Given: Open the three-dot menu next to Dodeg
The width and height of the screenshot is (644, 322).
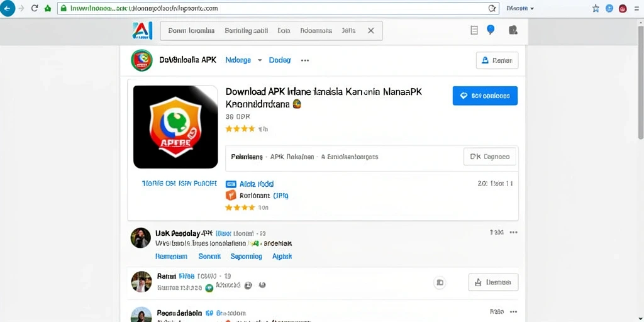Looking at the screenshot, I should pyautogui.click(x=305, y=60).
